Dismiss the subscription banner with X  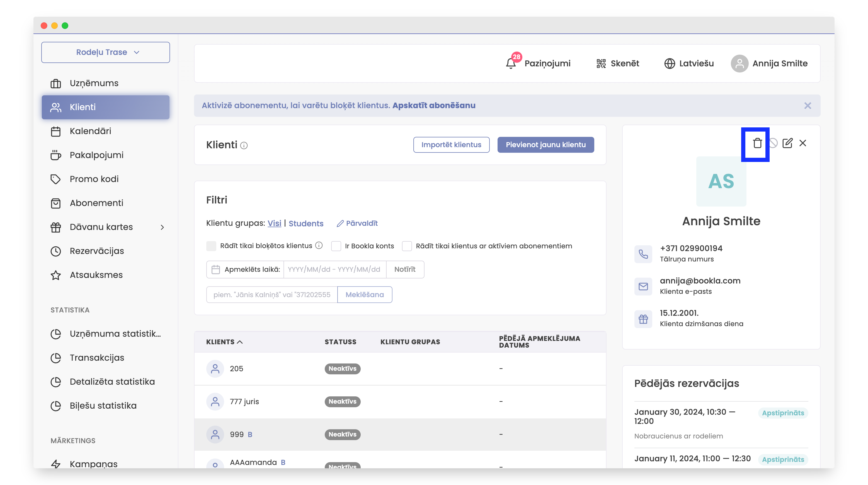tap(807, 106)
